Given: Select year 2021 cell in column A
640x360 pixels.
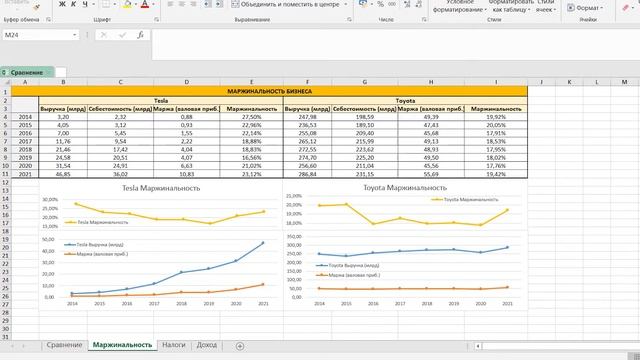Looking at the screenshot, I should pos(25,174).
